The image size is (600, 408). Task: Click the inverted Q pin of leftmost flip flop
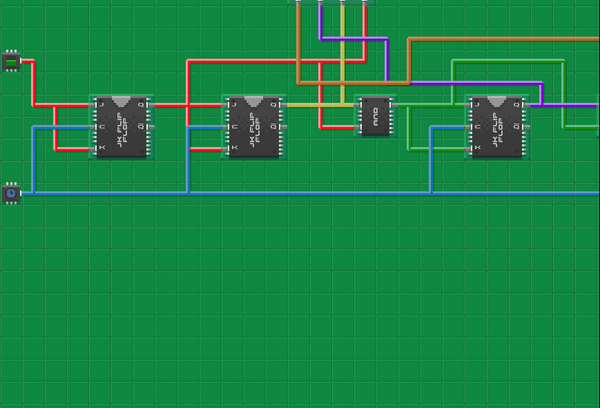[152, 127]
